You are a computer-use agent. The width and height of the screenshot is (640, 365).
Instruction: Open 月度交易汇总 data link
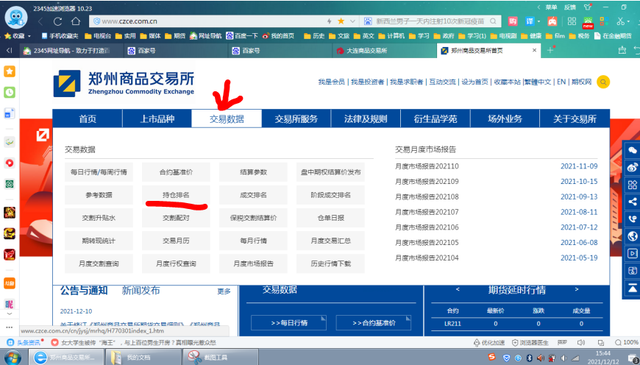pos(331,241)
